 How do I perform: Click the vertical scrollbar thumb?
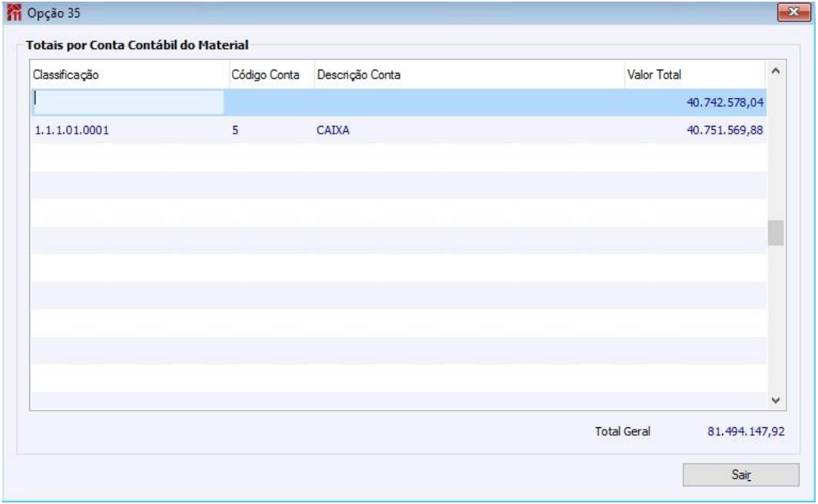tap(776, 233)
